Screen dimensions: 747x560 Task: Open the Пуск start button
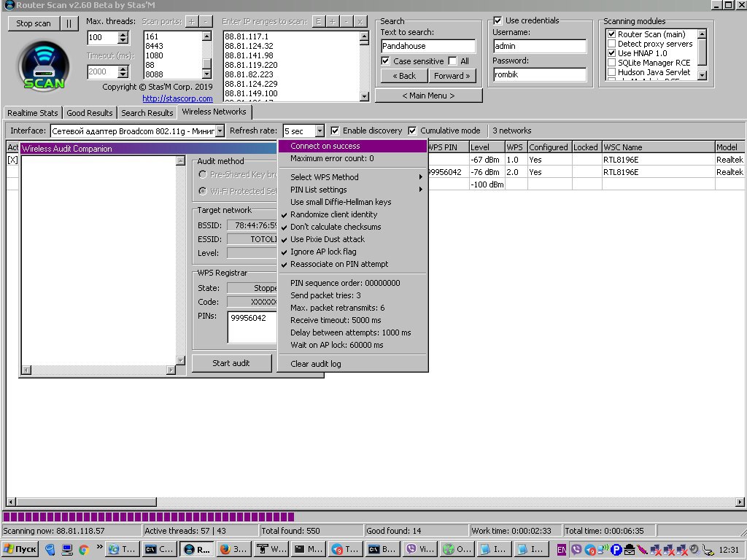[20, 549]
